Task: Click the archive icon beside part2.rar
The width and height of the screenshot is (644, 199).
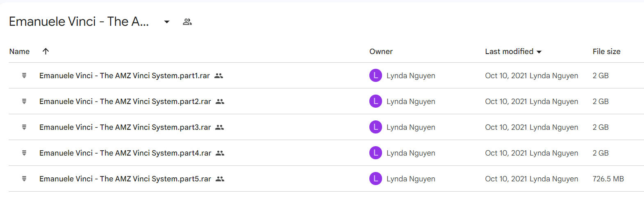Action: click(x=24, y=101)
